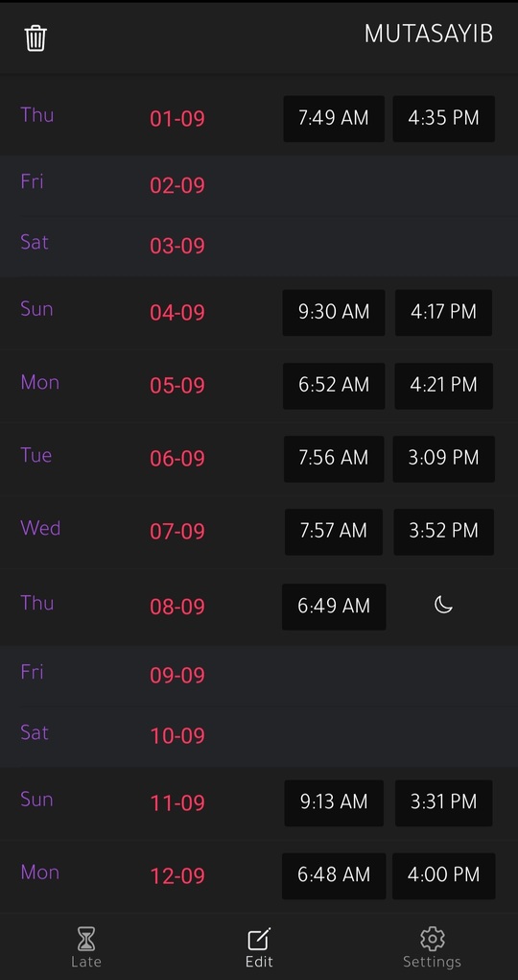518x980 pixels.
Task: Select the Saturday 10-09 date
Action: 177,735
